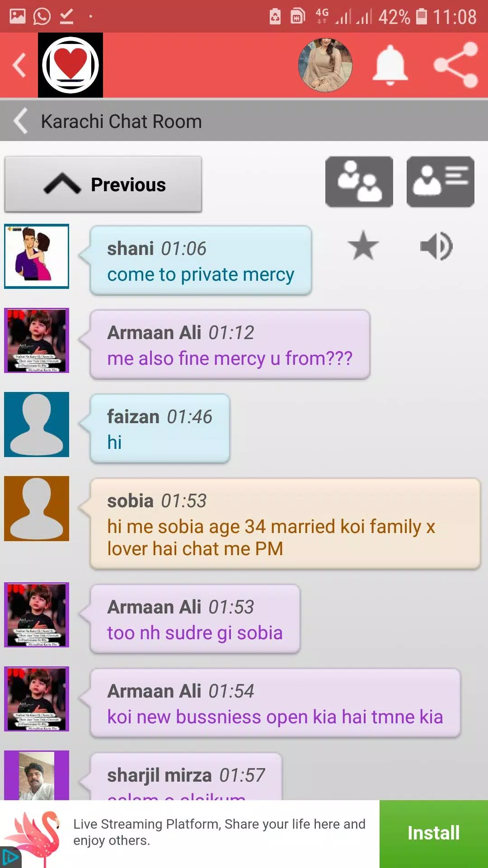Screen dimensions: 488x868
Task: Open the live streaming ad text
Action: pos(219,832)
